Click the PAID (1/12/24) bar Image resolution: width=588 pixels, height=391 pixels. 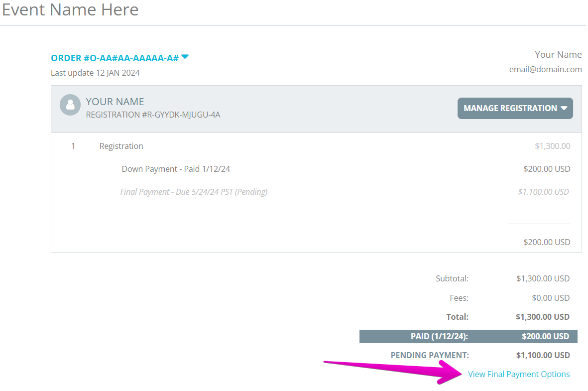click(468, 336)
